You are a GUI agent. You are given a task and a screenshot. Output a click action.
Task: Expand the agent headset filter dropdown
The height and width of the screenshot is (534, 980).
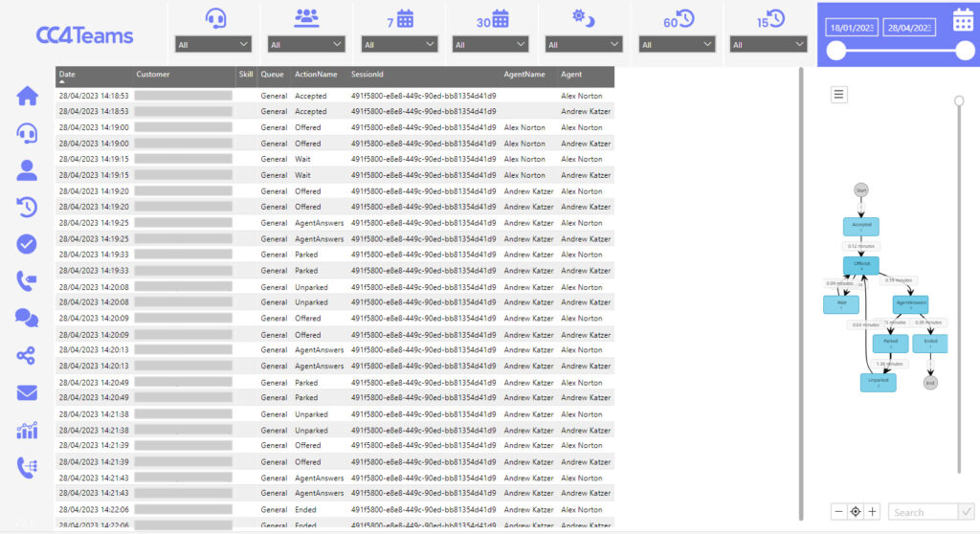point(213,44)
